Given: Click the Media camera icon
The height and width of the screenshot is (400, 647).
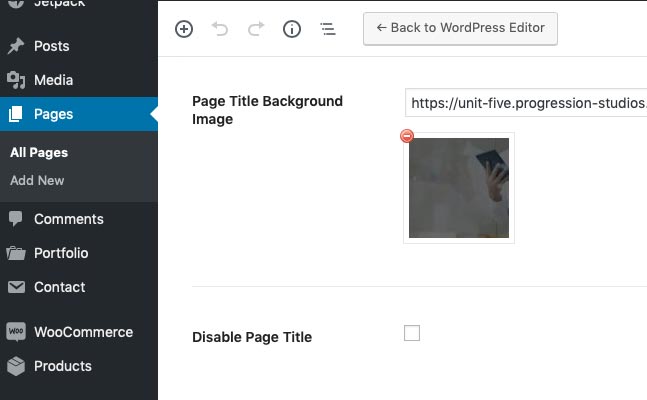Looking at the screenshot, I should coord(16,80).
